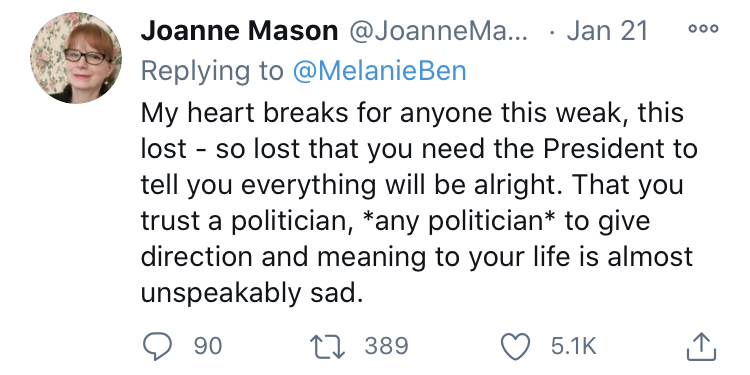
Task: Click the @JoanneMa... handle
Action: point(438,31)
